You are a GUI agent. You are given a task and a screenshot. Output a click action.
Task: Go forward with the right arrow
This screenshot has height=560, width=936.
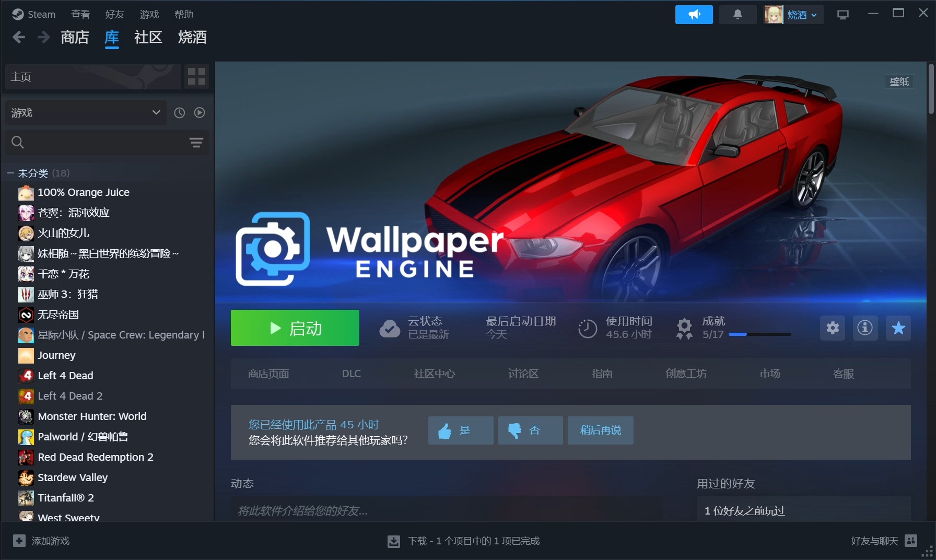tap(44, 37)
